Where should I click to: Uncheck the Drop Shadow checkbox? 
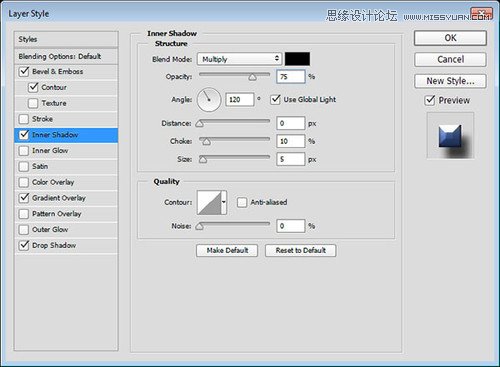24,245
